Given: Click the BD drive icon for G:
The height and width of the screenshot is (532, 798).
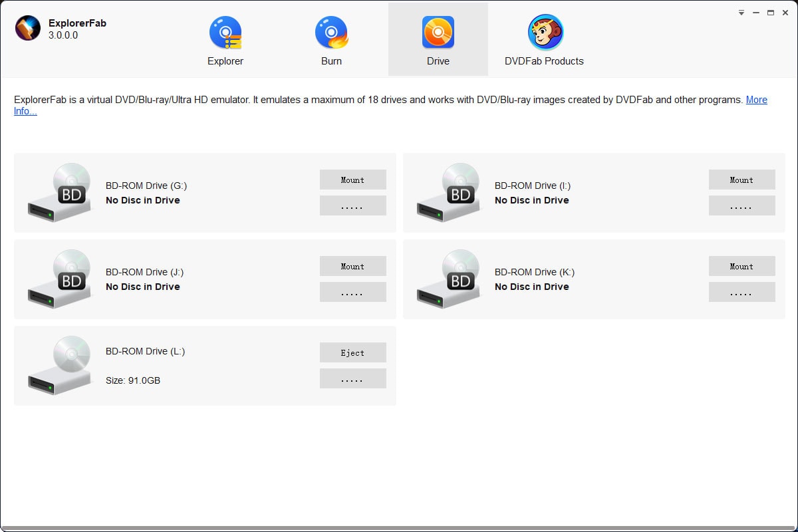Looking at the screenshot, I should (x=60, y=193).
